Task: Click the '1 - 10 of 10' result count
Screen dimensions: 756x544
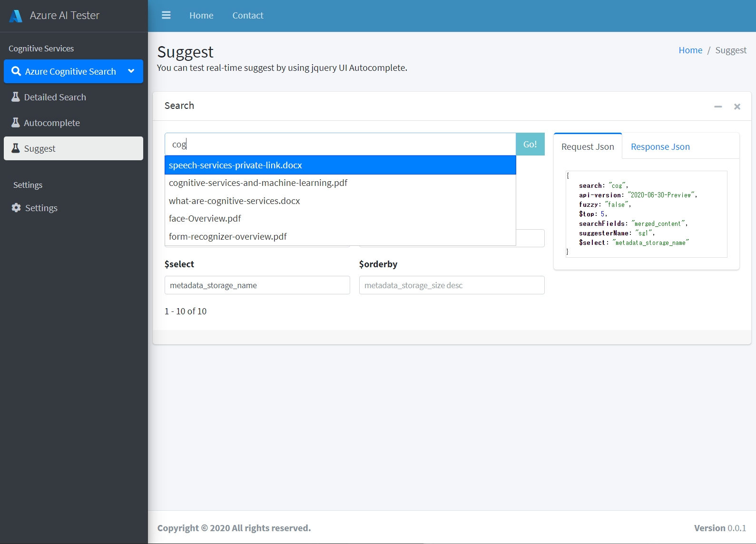Action: point(186,311)
